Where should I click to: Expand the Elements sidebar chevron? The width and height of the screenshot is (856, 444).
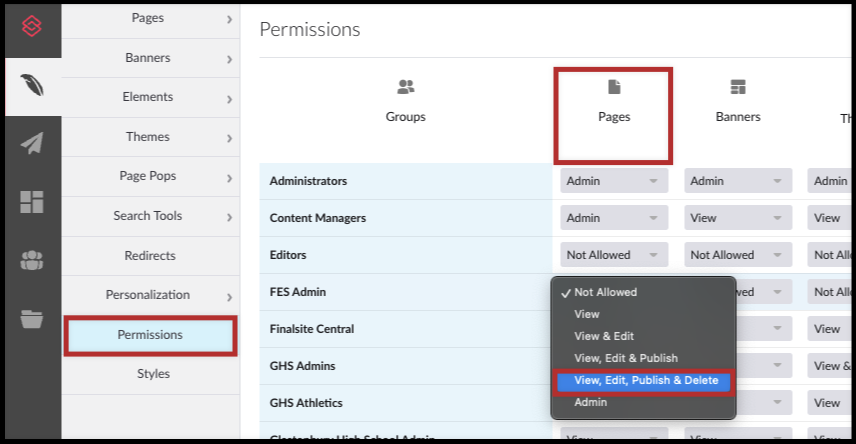[229, 99]
